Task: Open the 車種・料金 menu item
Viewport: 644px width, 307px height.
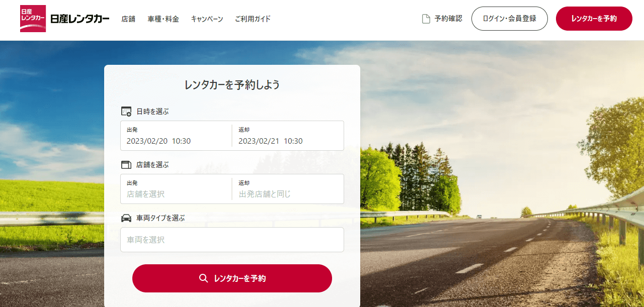Action: tap(163, 19)
